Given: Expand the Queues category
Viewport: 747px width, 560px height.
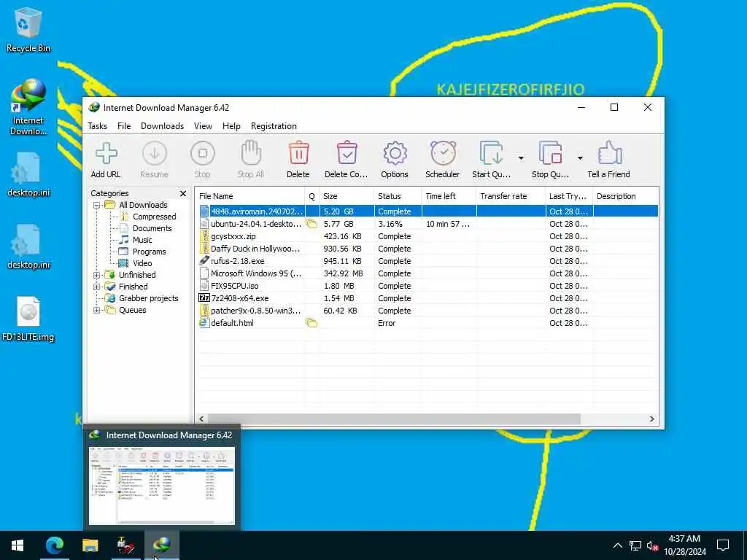Looking at the screenshot, I should (97, 310).
